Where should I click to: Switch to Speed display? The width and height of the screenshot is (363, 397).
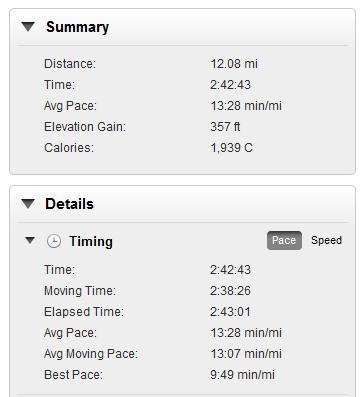[x=326, y=240]
